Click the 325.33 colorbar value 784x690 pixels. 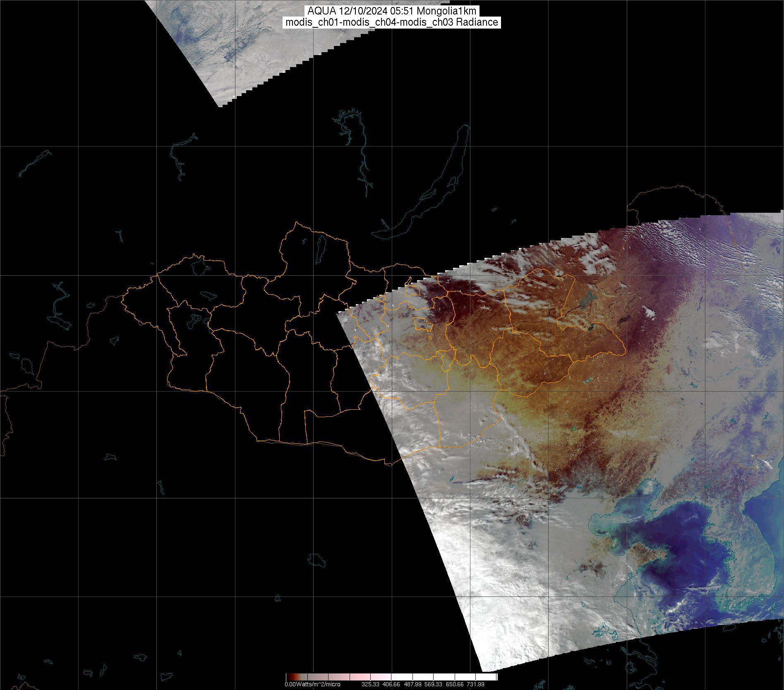pyautogui.click(x=371, y=685)
